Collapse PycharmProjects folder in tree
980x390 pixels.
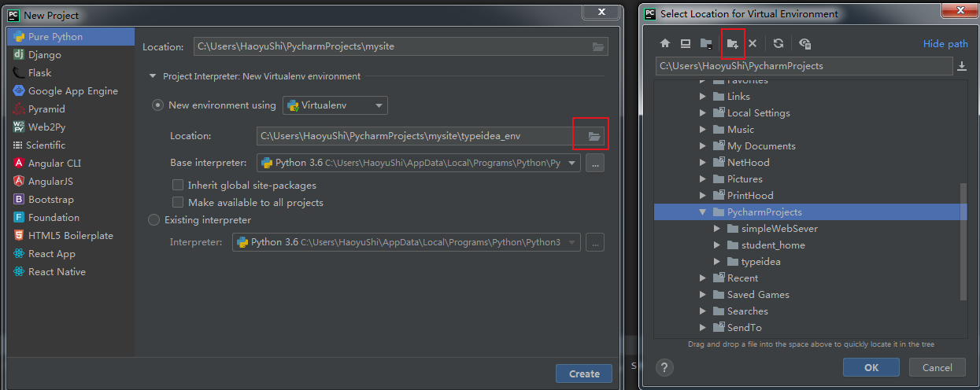click(703, 212)
